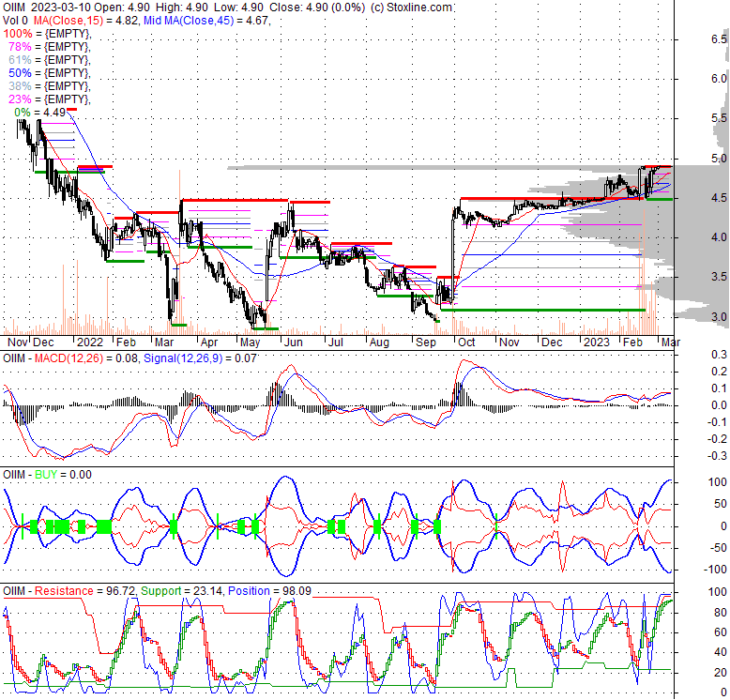This screenshot has width=730, height=700.
Task: Click the '38% = {EMPTY}' Fibonacci label
Action: pos(50,85)
